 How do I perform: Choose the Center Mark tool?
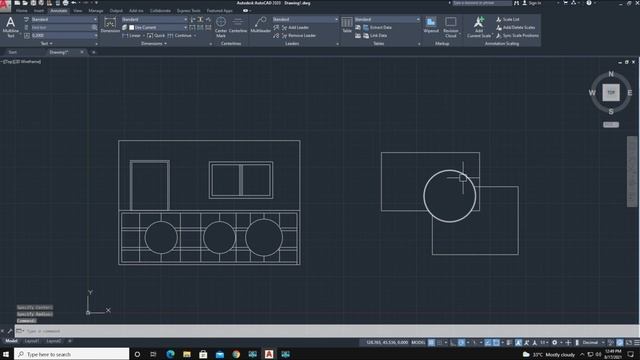(221, 27)
